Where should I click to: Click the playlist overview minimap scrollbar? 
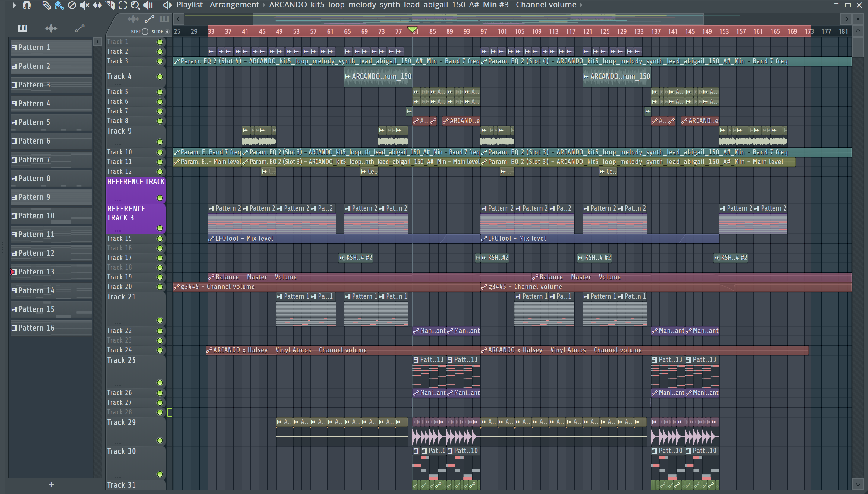(478, 19)
